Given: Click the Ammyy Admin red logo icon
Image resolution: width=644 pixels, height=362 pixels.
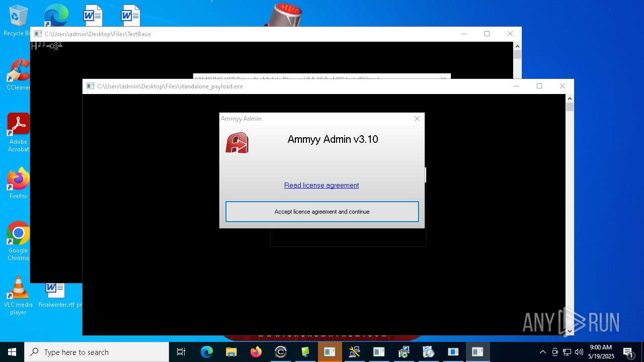Looking at the screenshot, I should pos(237,143).
